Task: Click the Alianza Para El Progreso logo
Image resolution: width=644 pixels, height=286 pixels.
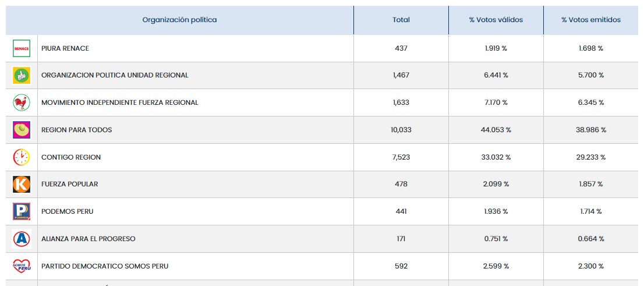Action: (x=22, y=239)
